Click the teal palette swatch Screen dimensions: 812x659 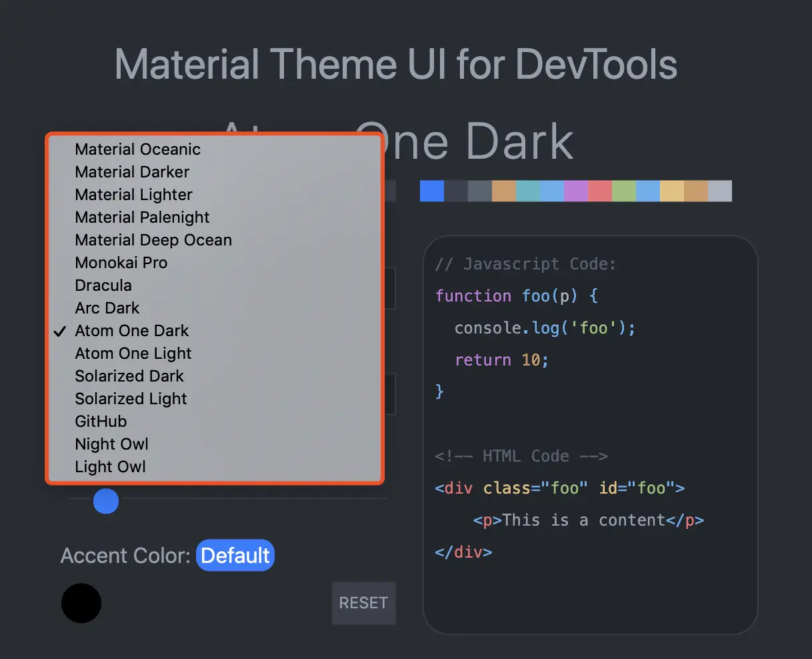(x=528, y=191)
